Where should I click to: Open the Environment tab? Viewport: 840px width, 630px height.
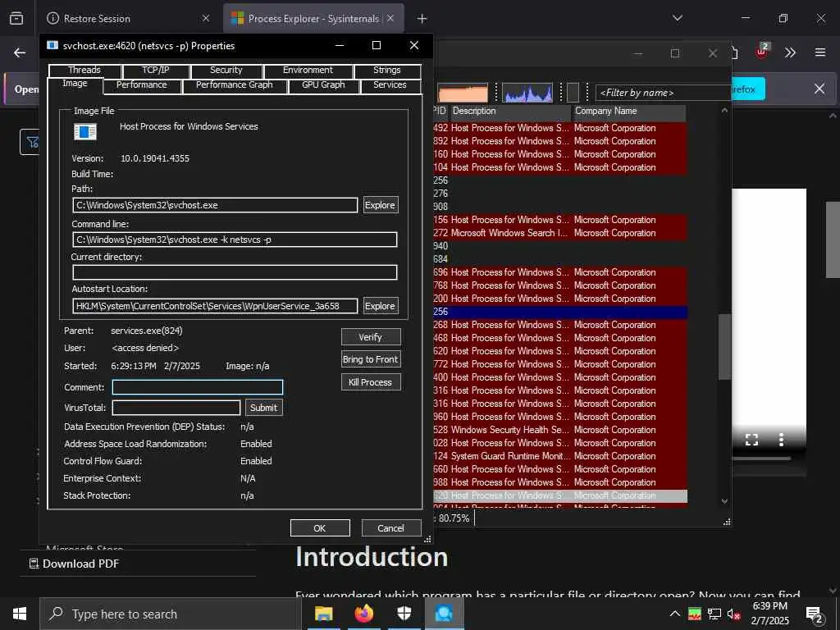pyautogui.click(x=308, y=71)
